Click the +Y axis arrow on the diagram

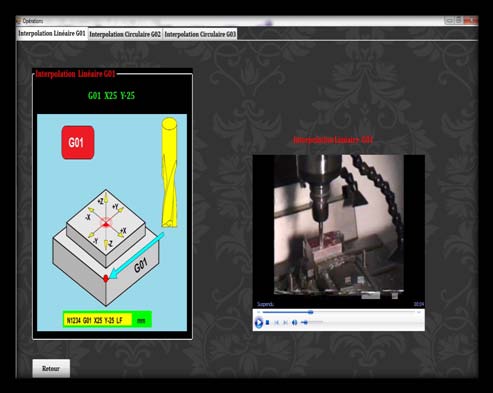click(x=120, y=210)
